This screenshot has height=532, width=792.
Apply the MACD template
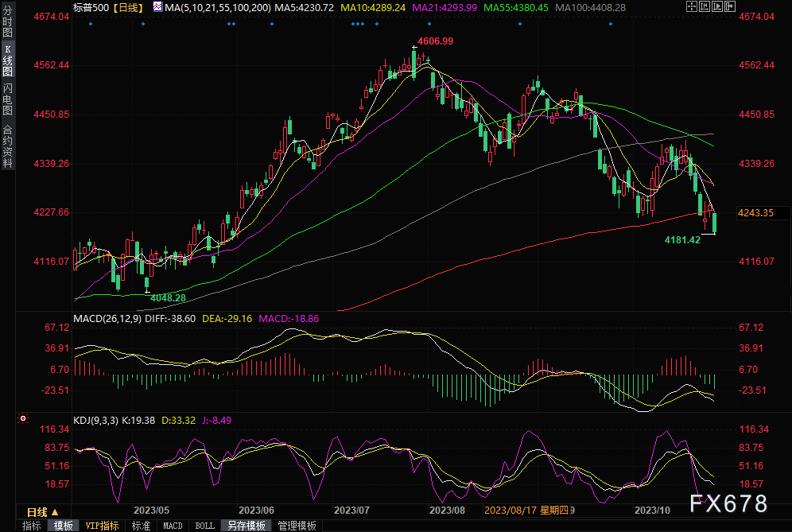173,526
